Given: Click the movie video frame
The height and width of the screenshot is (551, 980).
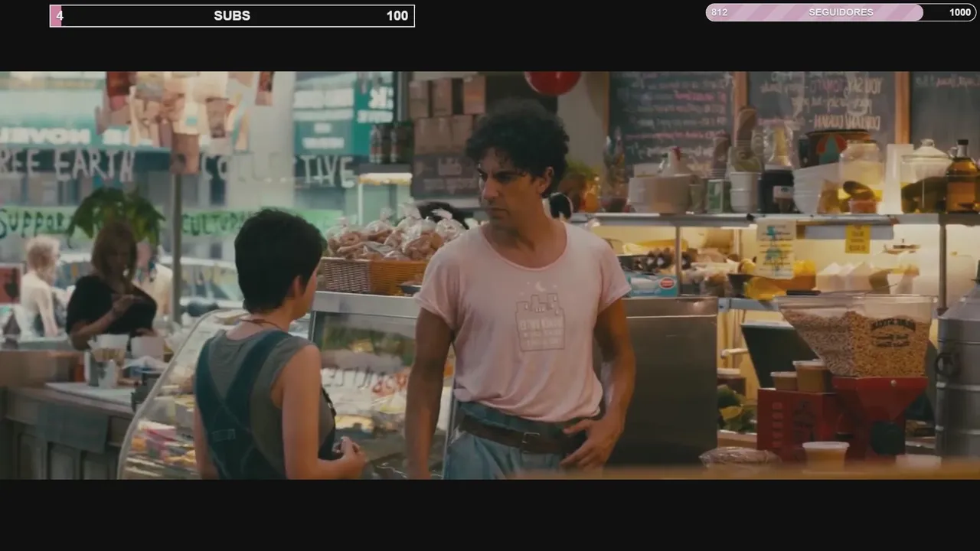Looking at the screenshot, I should (490, 275).
